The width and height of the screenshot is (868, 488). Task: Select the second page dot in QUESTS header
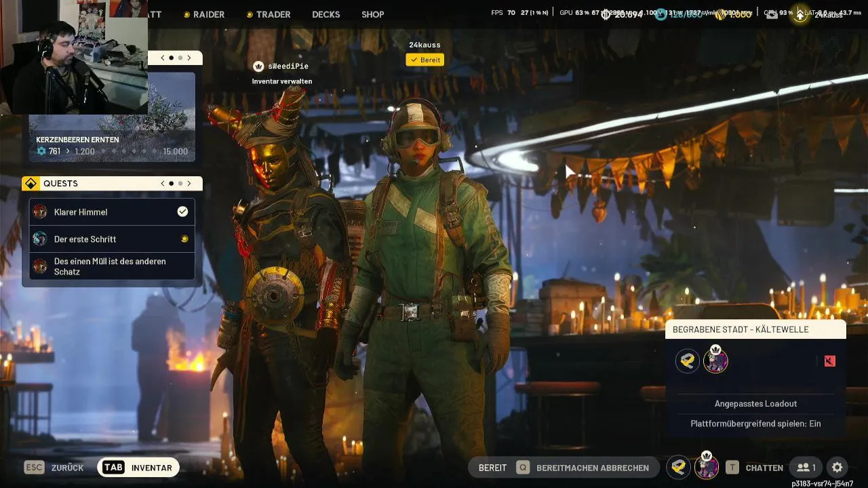coord(180,183)
